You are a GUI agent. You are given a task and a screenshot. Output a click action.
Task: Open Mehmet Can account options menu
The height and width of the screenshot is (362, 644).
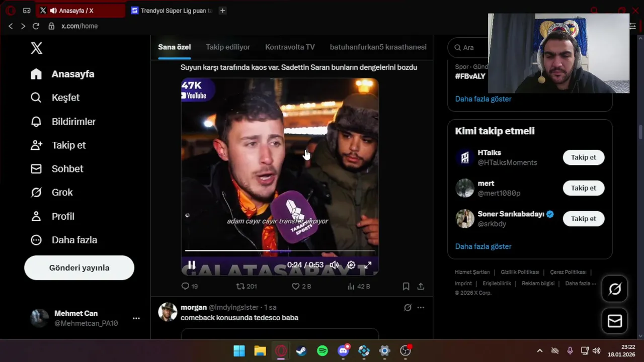tap(136, 318)
